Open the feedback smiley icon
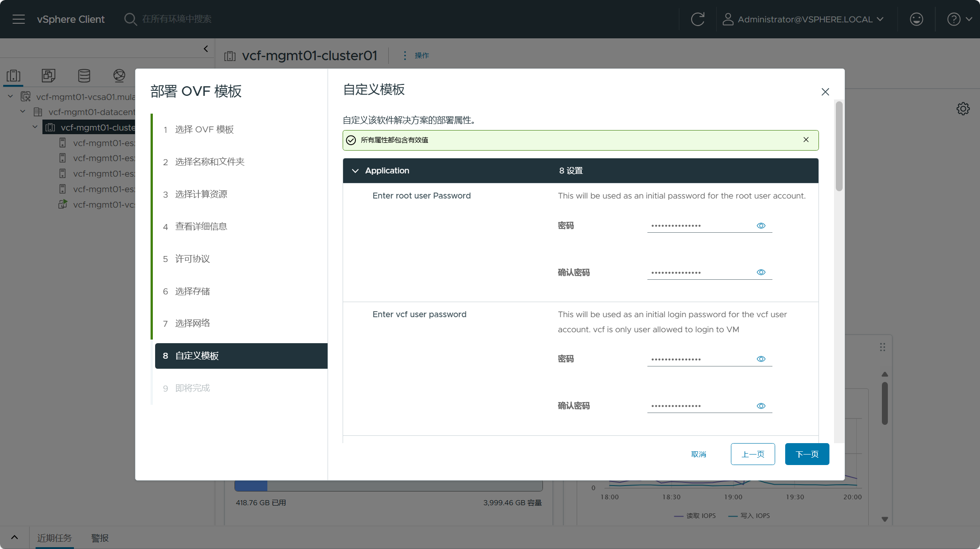This screenshot has height=549, width=980. click(916, 19)
